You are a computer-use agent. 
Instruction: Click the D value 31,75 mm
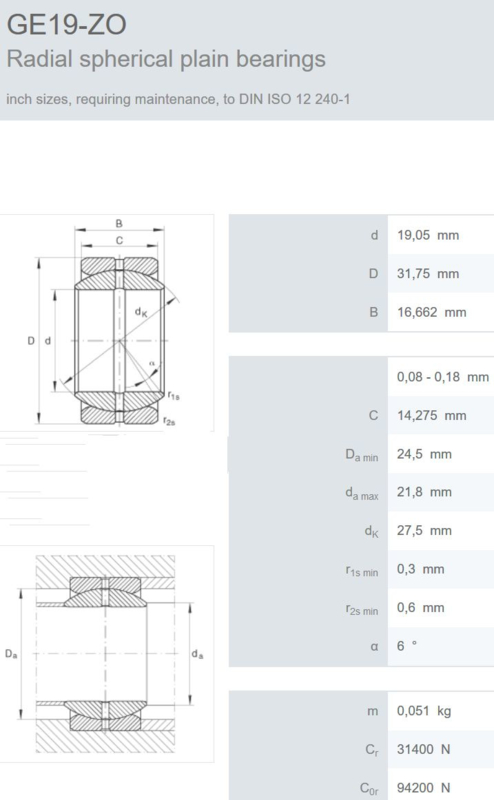pyautogui.click(x=428, y=273)
